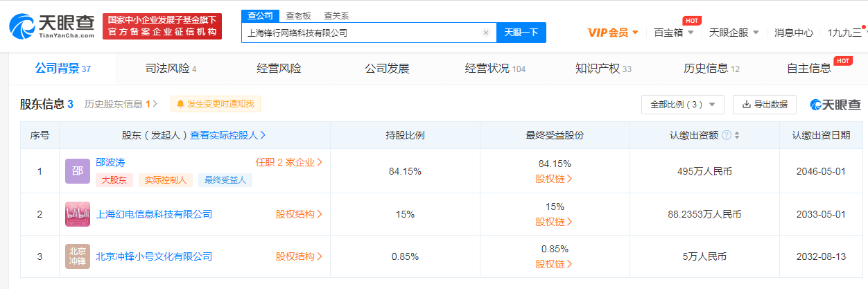Switch to 历史信息 tab
This screenshot has height=289, width=868.
tap(711, 69)
